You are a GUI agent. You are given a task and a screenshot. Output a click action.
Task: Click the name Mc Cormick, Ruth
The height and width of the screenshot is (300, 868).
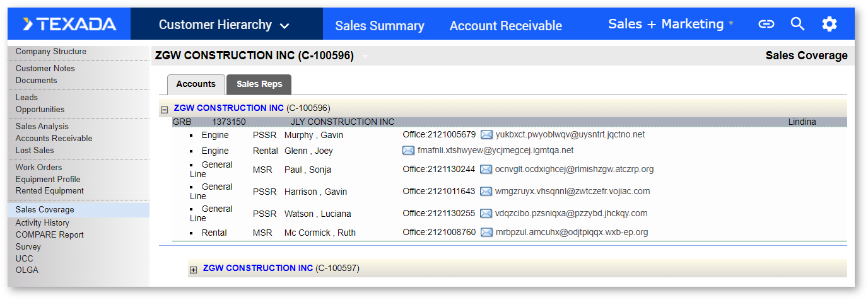point(320,233)
